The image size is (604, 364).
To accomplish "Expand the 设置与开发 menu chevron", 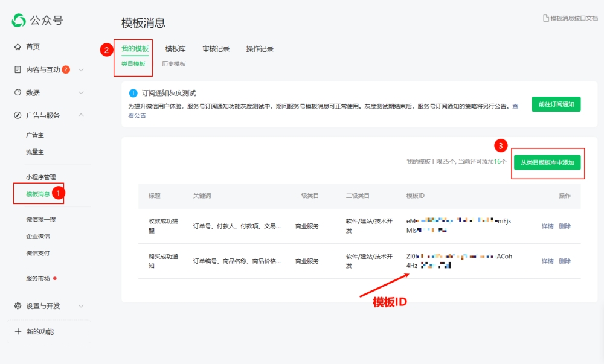I will pyautogui.click(x=81, y=306).
